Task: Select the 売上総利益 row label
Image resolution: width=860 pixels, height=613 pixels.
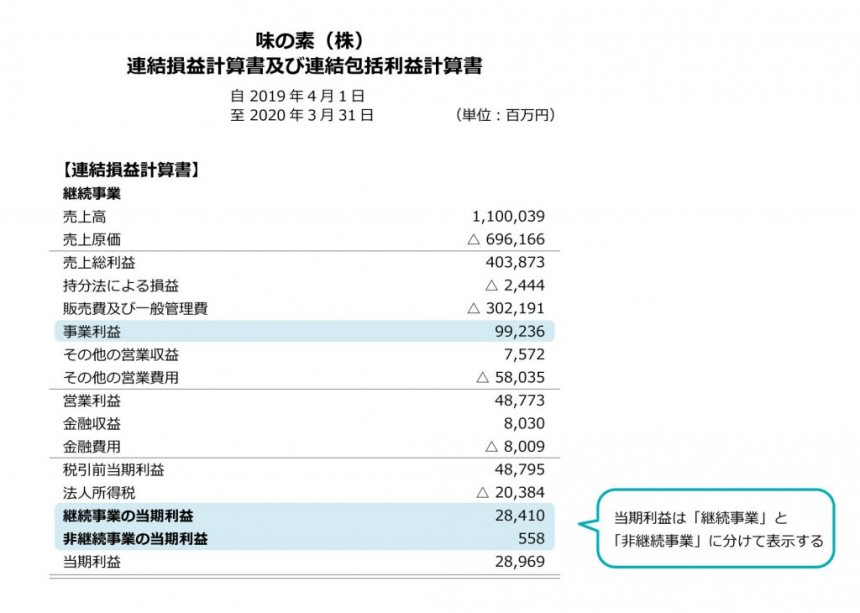Action: pyautogui.click(x=99, y=263)
